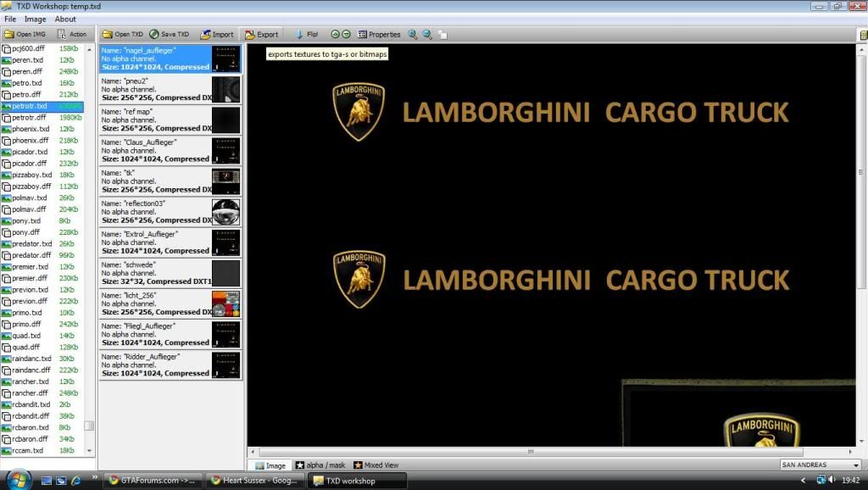868x490 pixels.
Task: Move texture down with the green down arrow
Action: tap(345, 34)
